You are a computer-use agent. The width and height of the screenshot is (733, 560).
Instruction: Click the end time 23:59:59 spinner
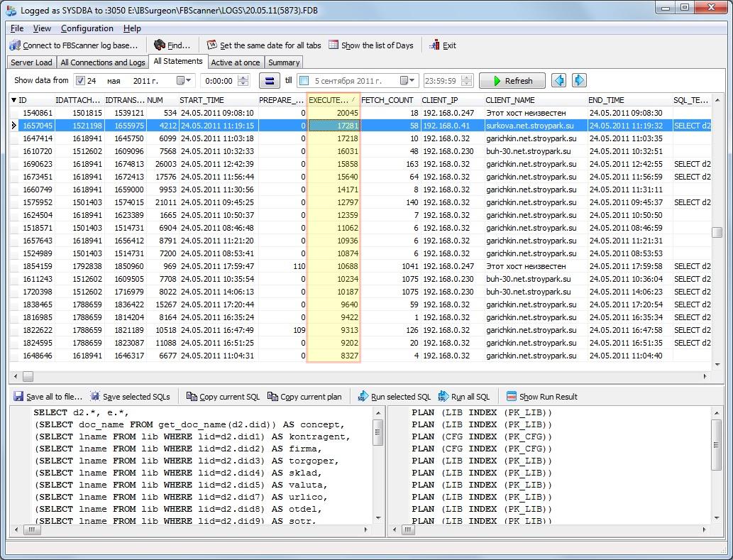pyautogui.click(x=466, y=80)
